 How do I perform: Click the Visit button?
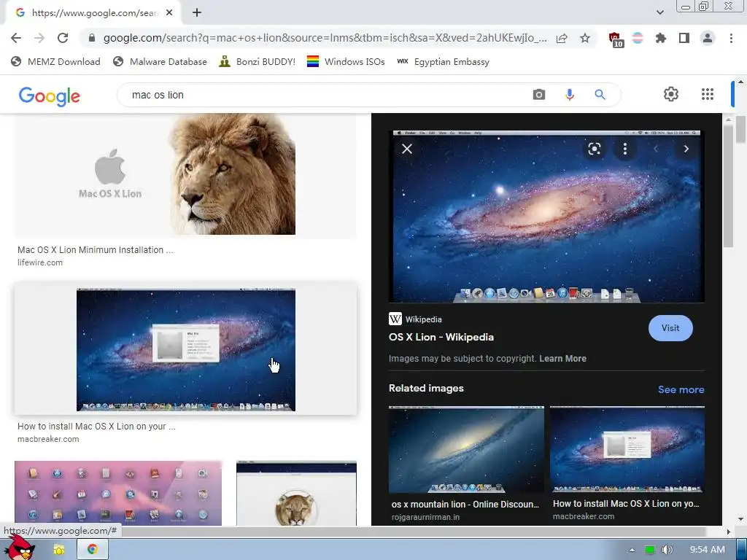(x=670, y=328)
